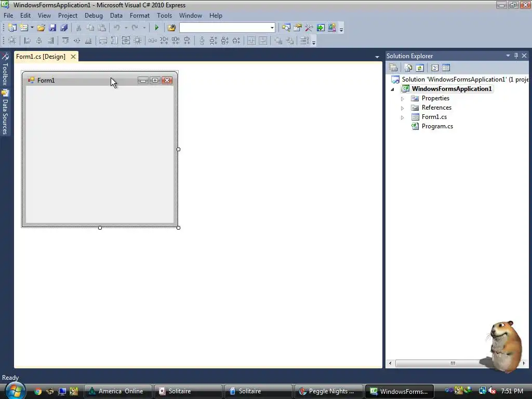
Task: Open the File menu
Action: click(8, 16)
